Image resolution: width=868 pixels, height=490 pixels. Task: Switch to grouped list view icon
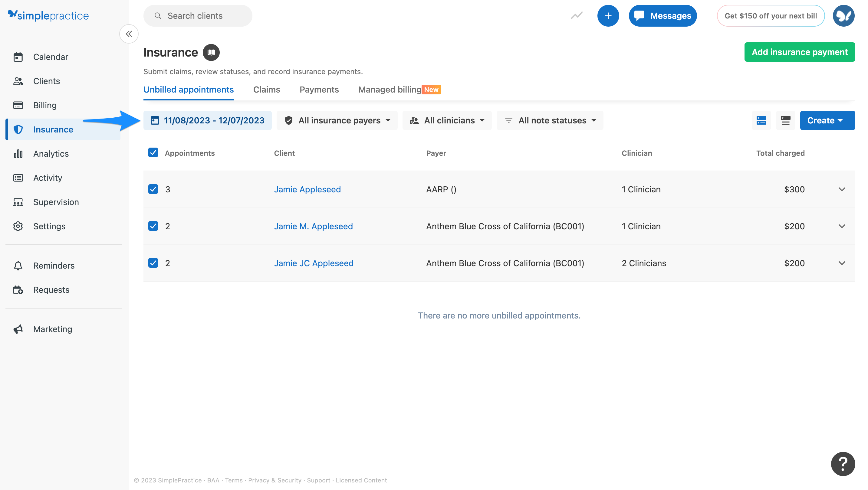[761, 120]
